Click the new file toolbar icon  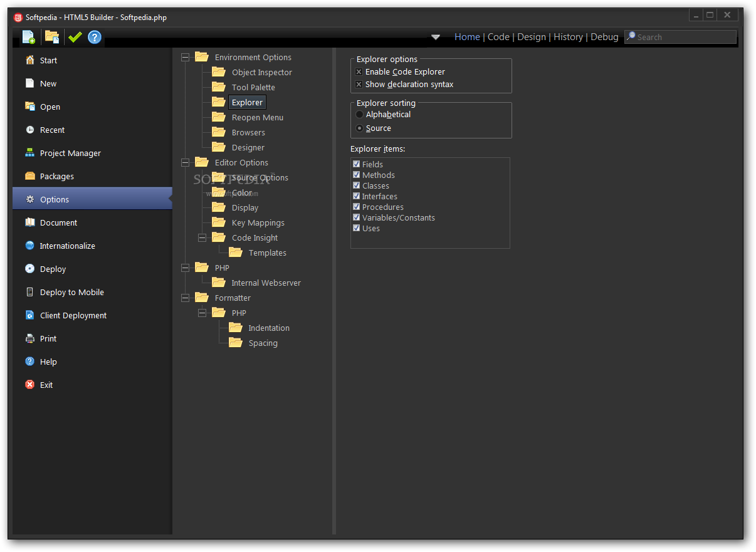pos(29,37)
